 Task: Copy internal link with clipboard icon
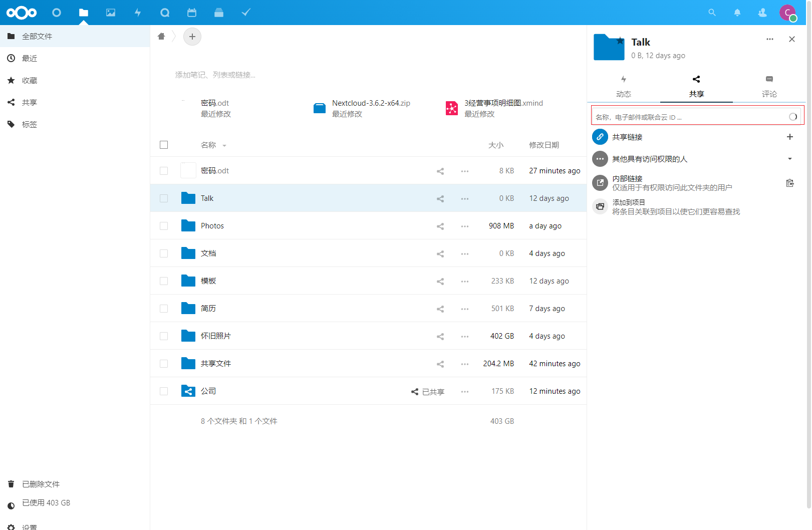789,183
